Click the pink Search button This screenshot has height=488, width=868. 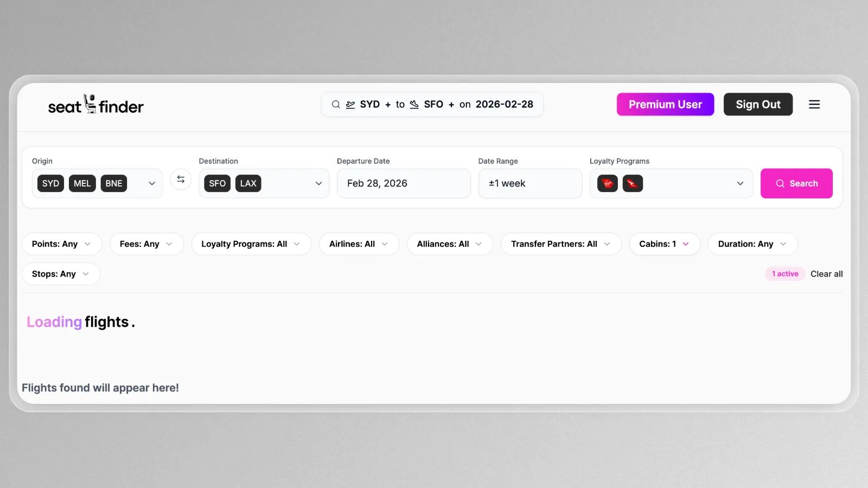click(x=796, y=183)
